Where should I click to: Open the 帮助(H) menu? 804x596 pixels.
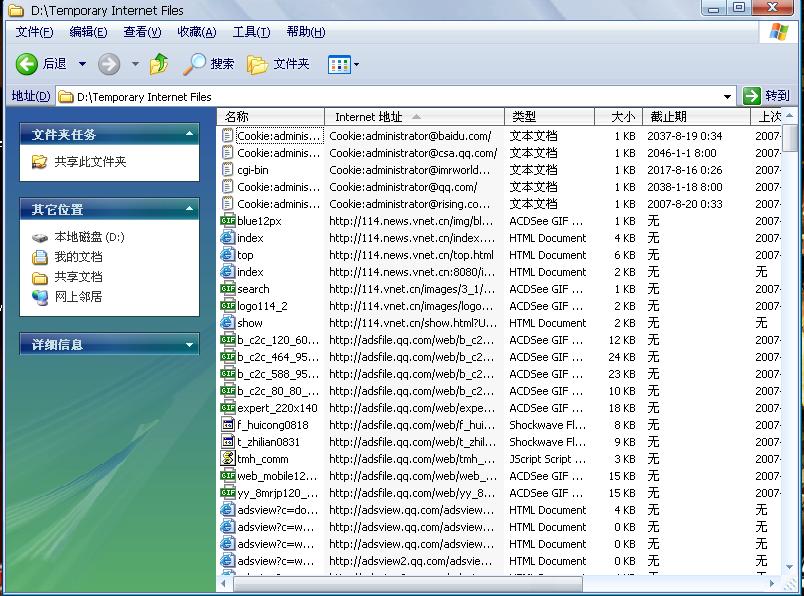306,32
